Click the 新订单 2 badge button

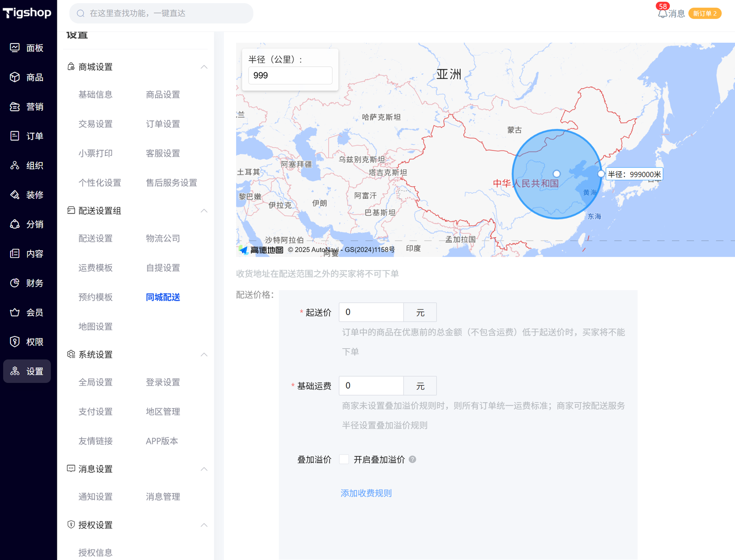click(705, 14)
